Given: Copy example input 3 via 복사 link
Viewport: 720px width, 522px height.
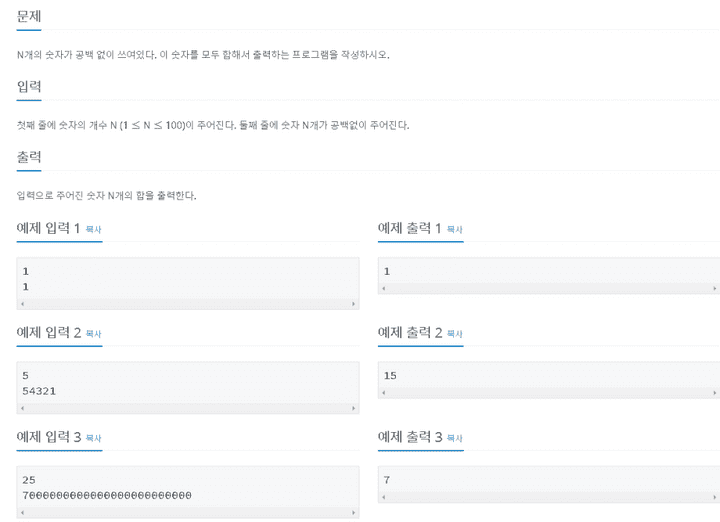Looking at the screenshot, I should [x=93, y=438].
